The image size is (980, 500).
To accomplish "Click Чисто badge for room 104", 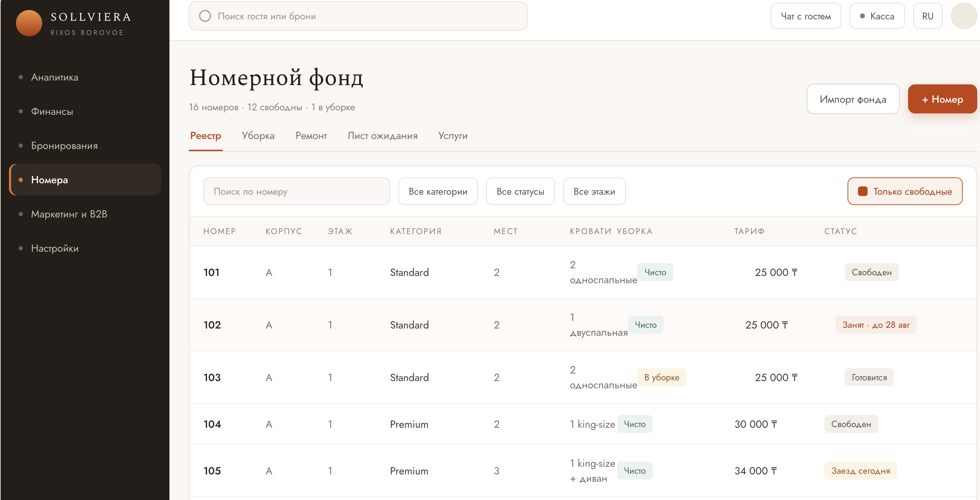I will 635,424.
